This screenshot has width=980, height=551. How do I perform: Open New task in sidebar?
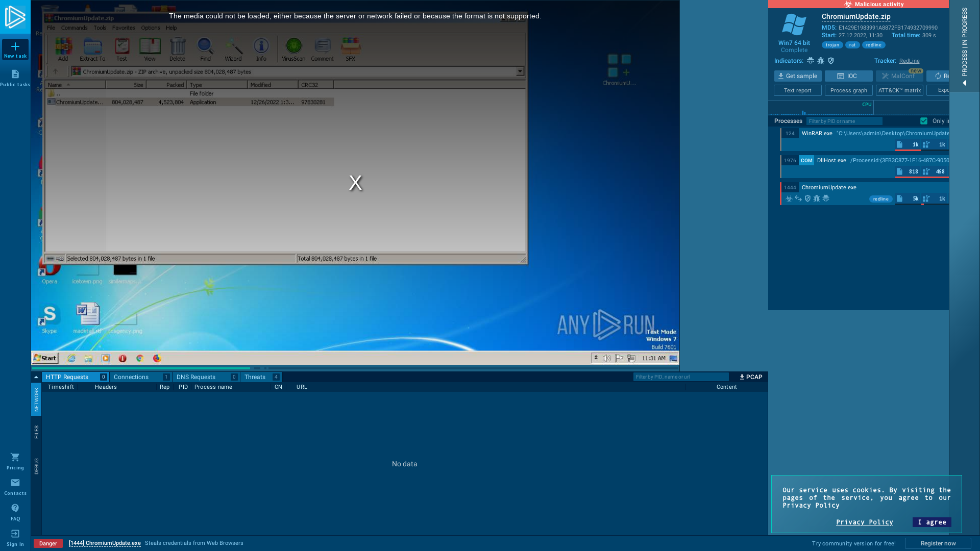(15, 49)
